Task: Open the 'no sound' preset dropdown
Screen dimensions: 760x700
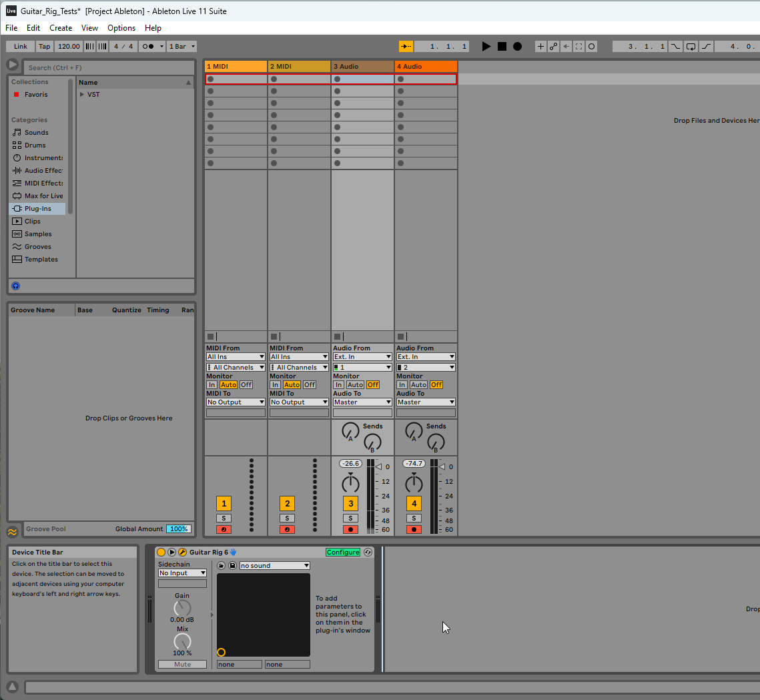Action: [x=275, y=566]
